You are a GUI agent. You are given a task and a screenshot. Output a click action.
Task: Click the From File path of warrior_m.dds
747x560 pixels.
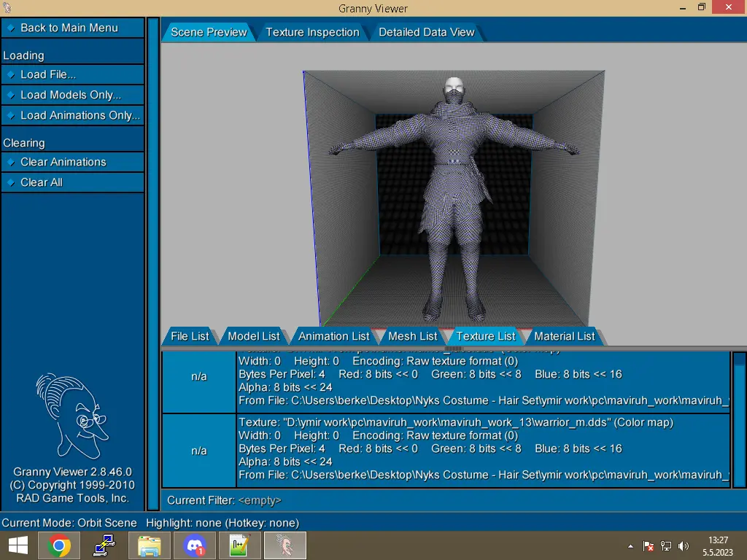click(x=484, y=475)
